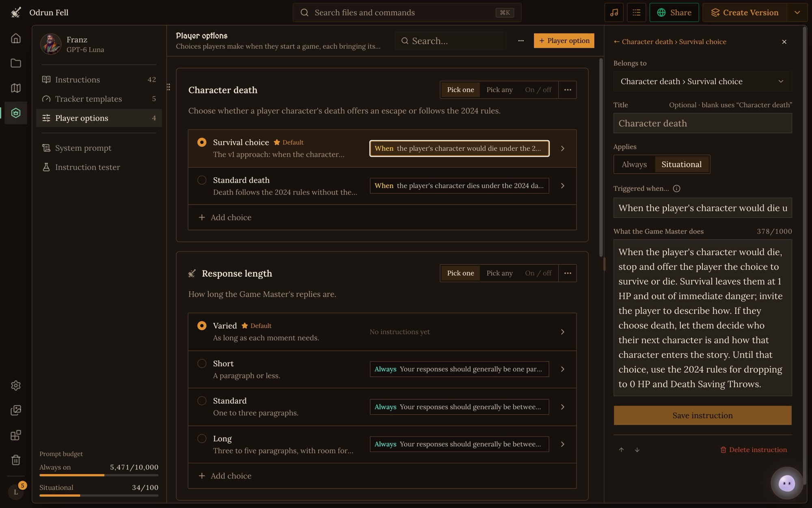Click the list icon in top bar

637,13
